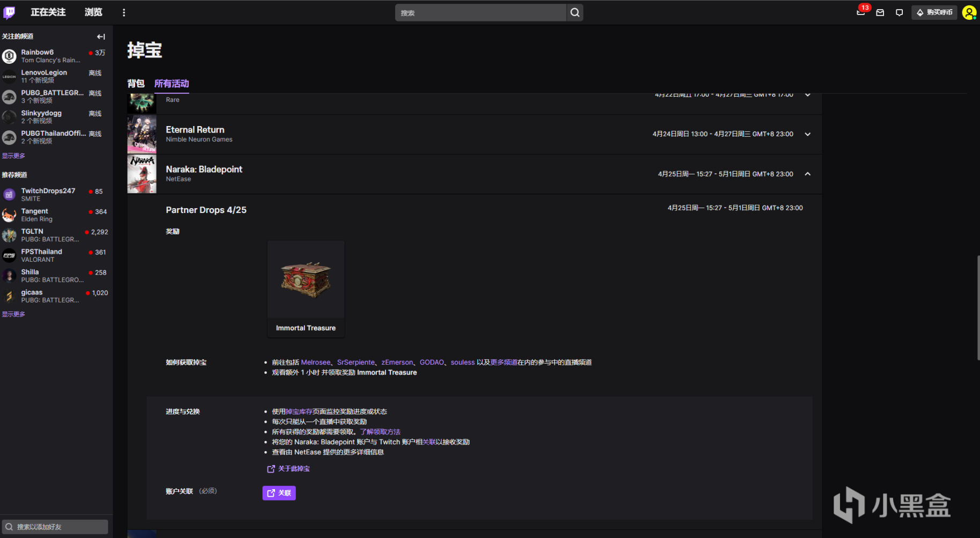The image size is (980, 538).
Task: Open the Rainbow6 channel name
Action: tap(38, 53)
